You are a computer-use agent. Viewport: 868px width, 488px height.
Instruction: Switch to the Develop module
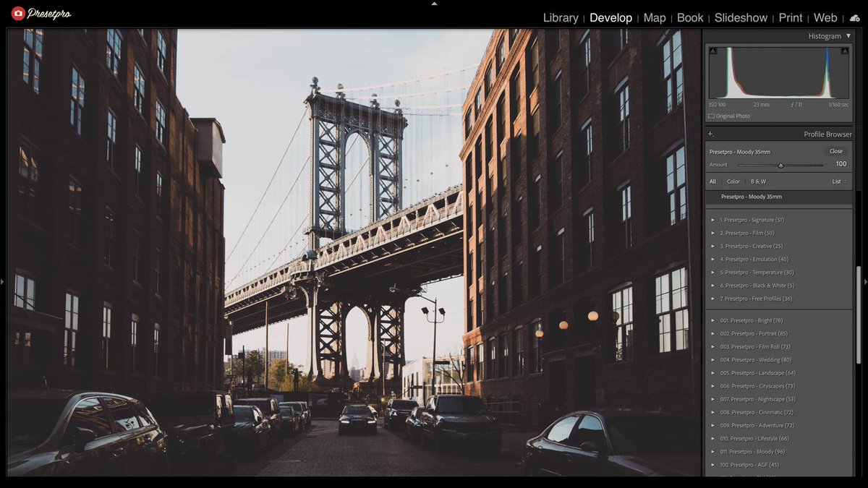tap(610, 18)
